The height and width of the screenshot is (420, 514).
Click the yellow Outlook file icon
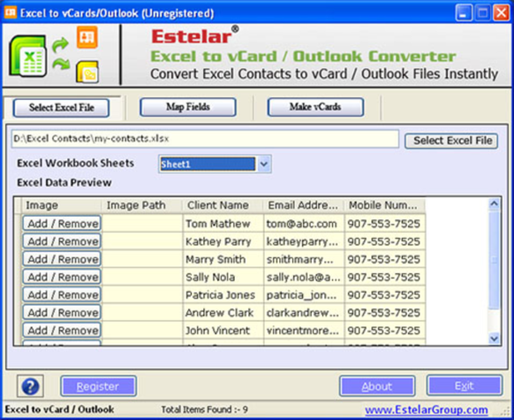click(88, 72)
